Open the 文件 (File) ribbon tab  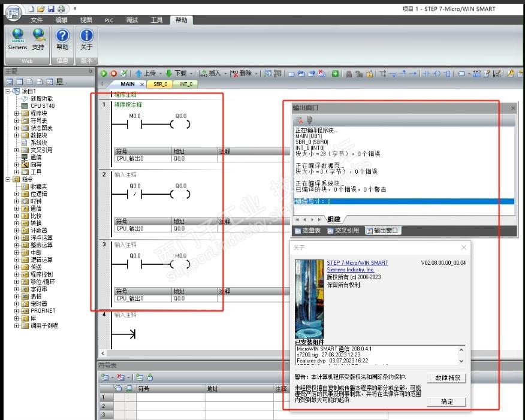click(37, 20)
